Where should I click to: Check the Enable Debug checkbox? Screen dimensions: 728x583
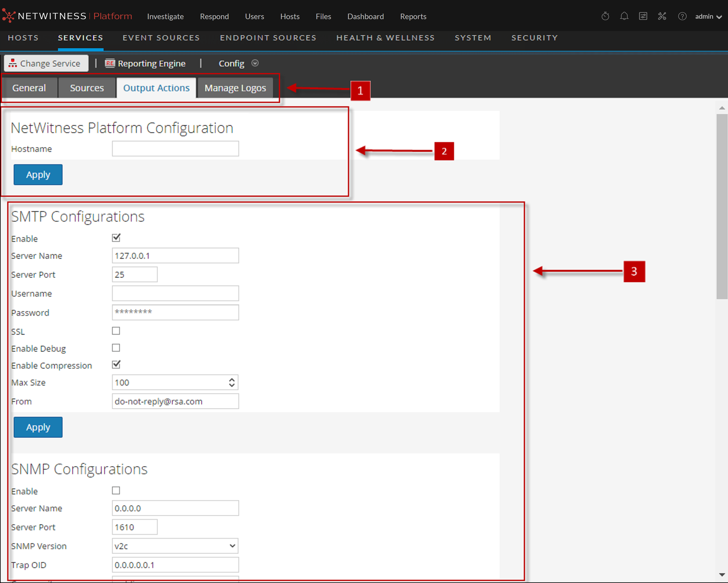tap(116, 348)
